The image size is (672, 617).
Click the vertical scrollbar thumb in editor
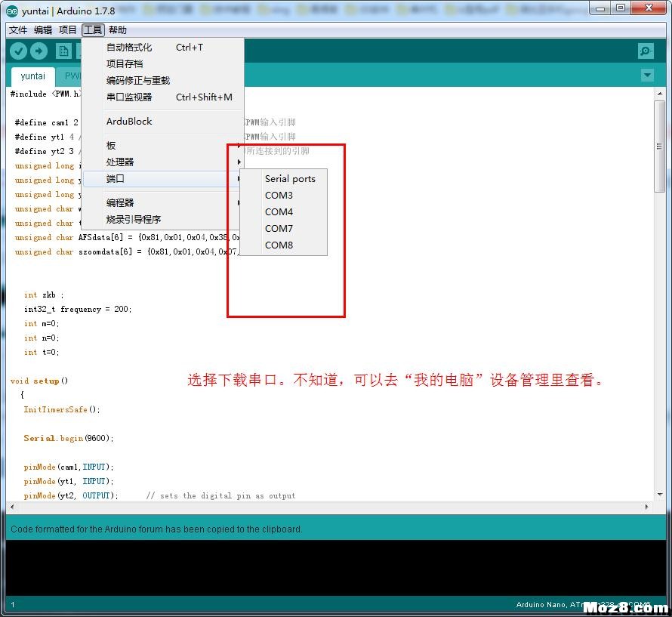click(x=659, y=147)
